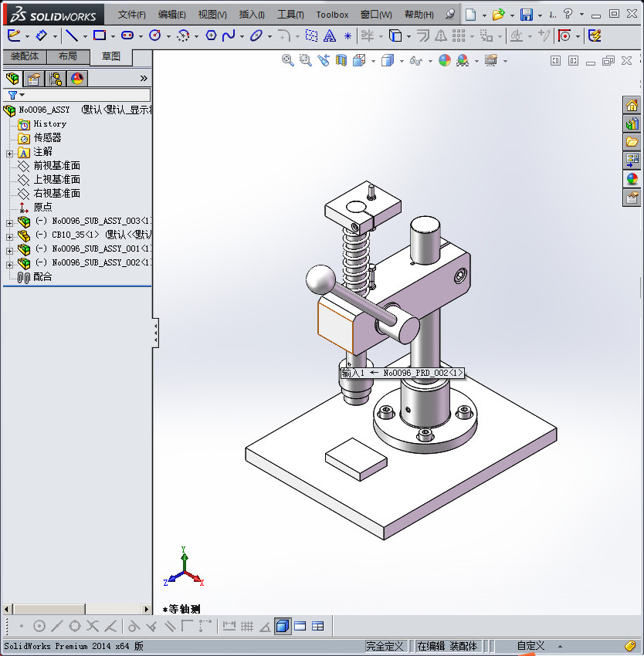Image resolution: width=644 pixels, height=656 pixels.
Task: Click the Zoom to Area icon
Action: (x=305, y=61)
